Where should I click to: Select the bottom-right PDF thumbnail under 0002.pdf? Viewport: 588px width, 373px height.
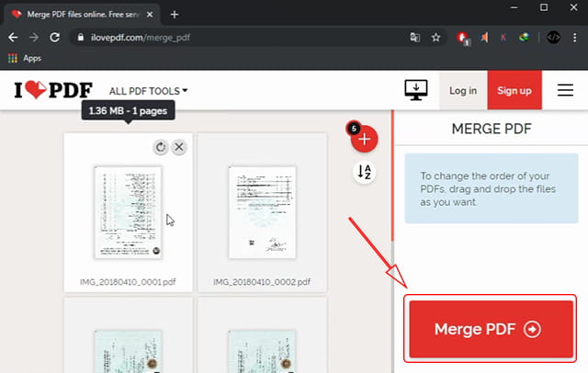tap(262, 351)
